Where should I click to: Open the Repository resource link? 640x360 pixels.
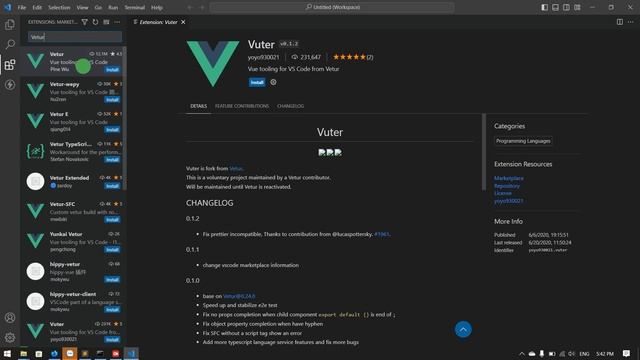(507, 186)
